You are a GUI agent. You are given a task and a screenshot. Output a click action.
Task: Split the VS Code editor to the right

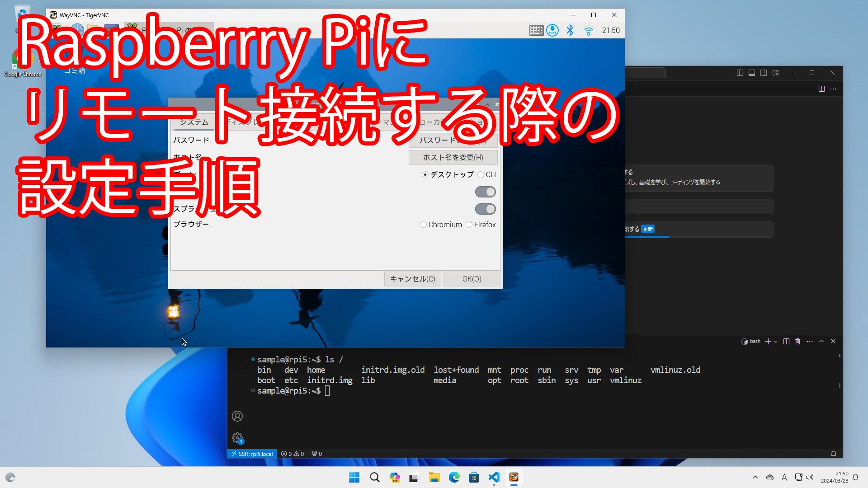tap(821, 89)
